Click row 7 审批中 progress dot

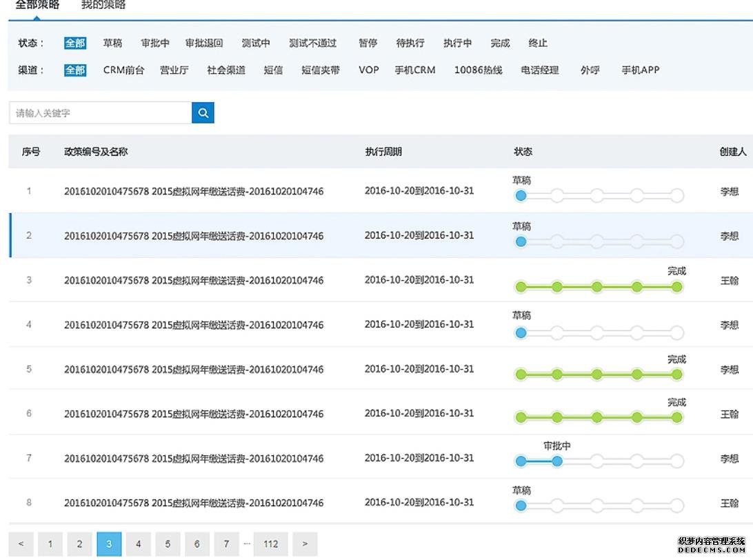[x=556, y=461]
